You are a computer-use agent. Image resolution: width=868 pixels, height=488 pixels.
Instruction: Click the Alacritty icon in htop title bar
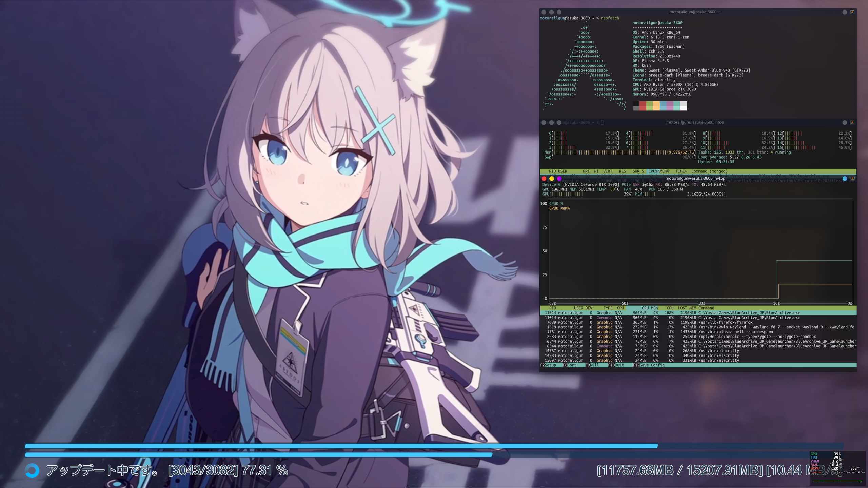(852, 122)
